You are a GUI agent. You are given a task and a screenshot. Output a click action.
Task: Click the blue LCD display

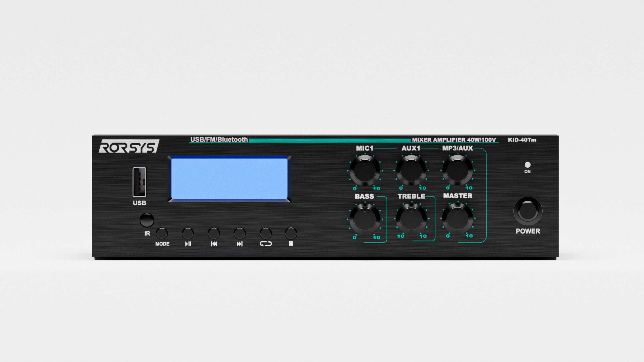tap(229, 179)
